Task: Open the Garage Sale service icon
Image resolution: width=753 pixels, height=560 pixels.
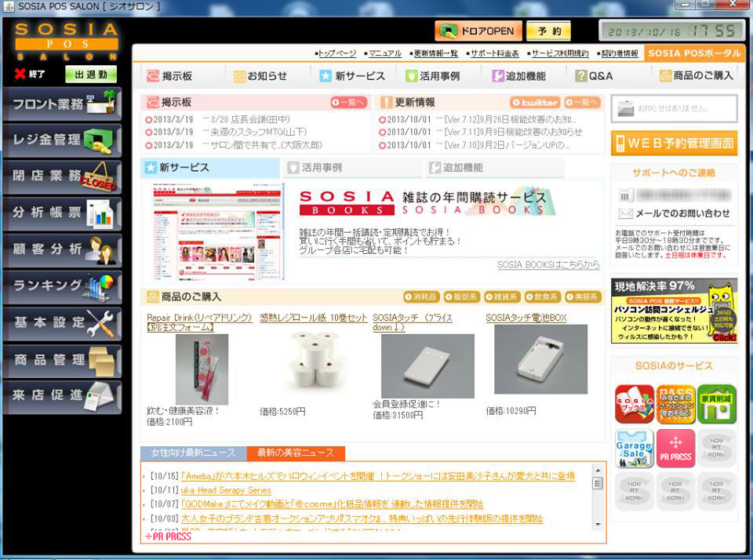Action: click(635, 449)
